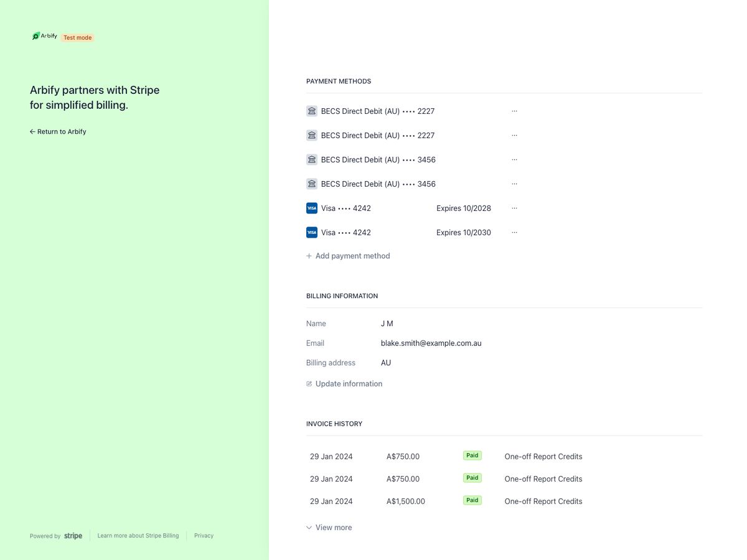Open the overflow menu for Visa expiring 10/2028
This screenshot has height=560, width=747.
coord(514,208)
